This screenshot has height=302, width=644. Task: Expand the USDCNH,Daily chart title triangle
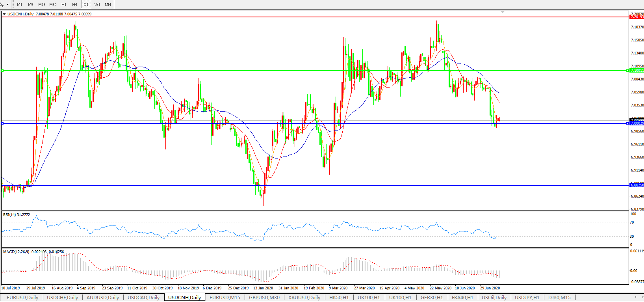tap(4, 14)
